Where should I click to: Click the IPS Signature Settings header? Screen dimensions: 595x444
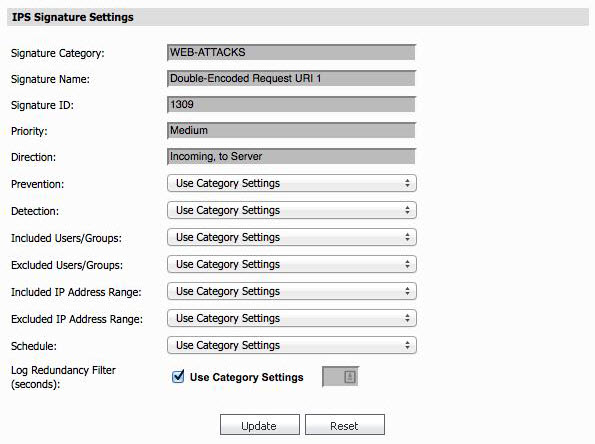pos(72,17)
